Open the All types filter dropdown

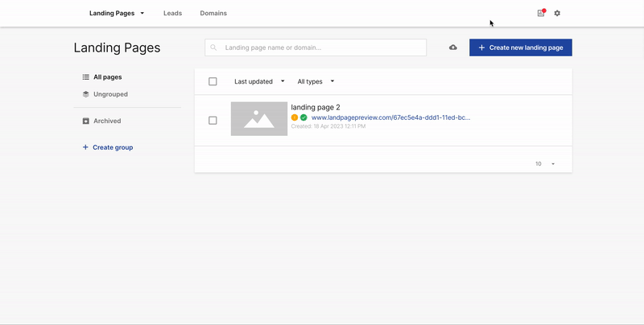tap(316, 81)
